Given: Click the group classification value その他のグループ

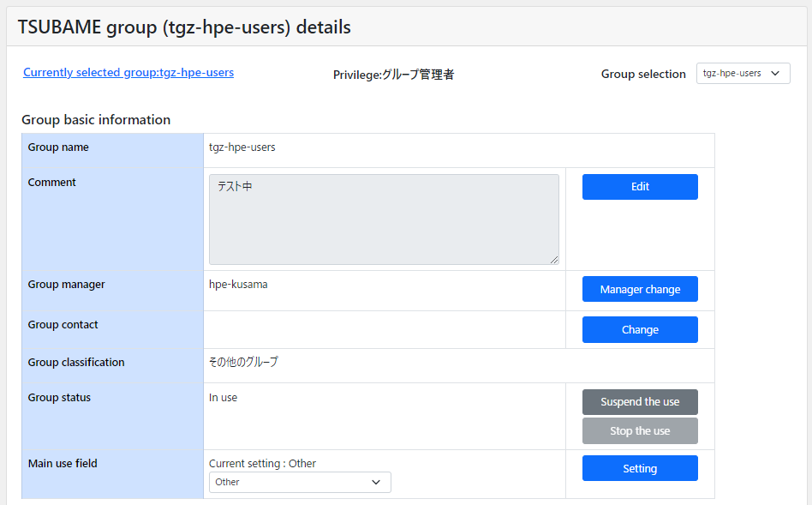Looking at the screenshot, I should [243, 362].
